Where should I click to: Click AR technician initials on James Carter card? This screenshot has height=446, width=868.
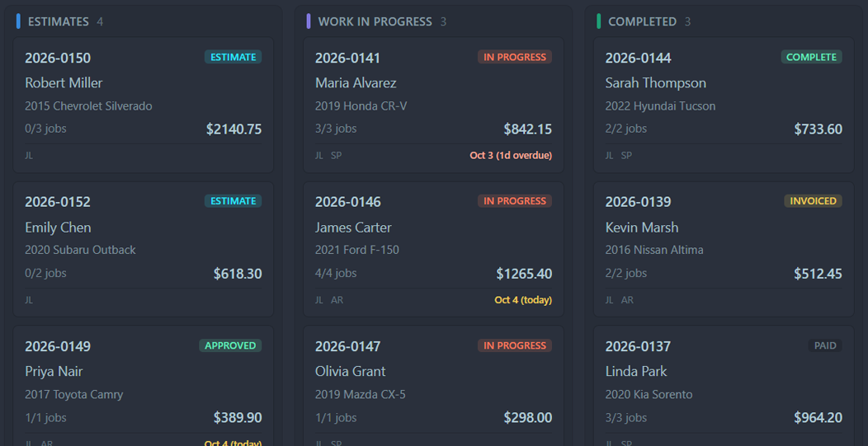(337, 300)
